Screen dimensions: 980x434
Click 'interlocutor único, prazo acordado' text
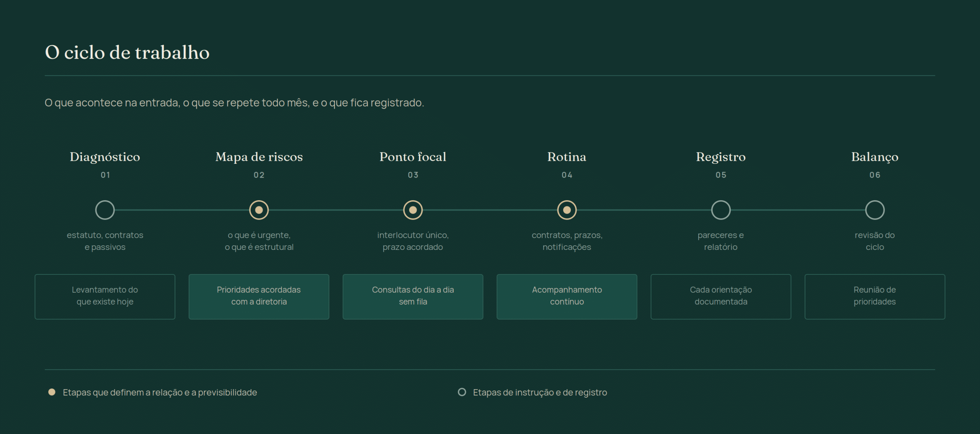pos(413,241)
